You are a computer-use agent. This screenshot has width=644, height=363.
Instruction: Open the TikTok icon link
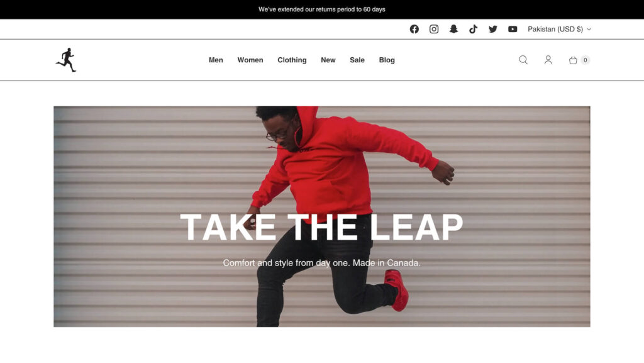pyautogui.click(x=473, y=29)
